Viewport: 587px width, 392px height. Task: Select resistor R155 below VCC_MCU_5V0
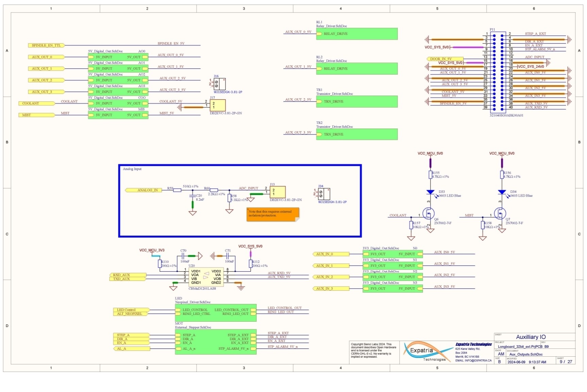[x=430, y=175]
